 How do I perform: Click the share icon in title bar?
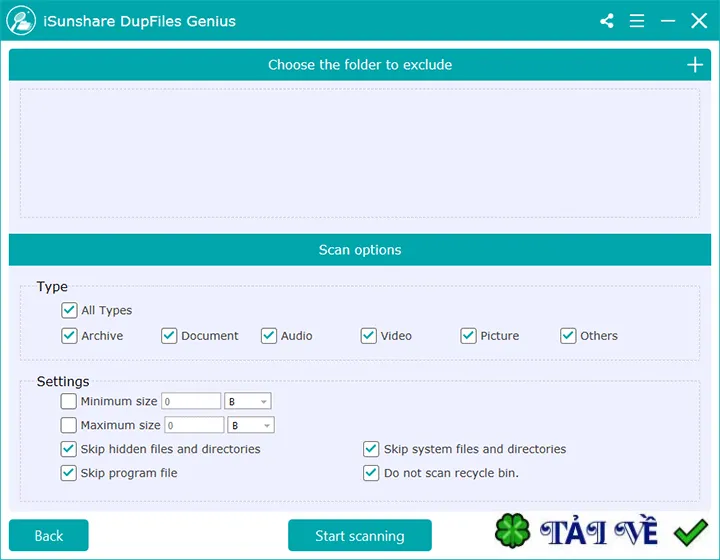607,21
